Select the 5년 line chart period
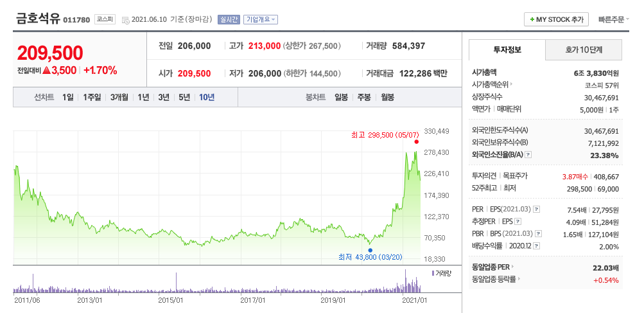 click(184, 98)
